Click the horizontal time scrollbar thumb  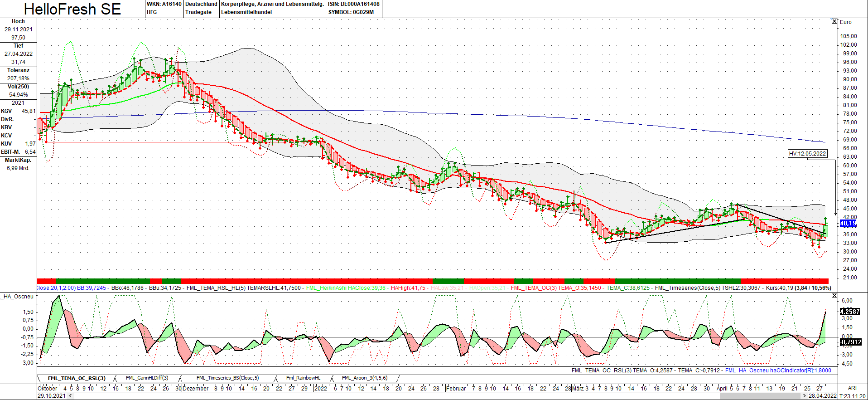[x=761, y=396]
